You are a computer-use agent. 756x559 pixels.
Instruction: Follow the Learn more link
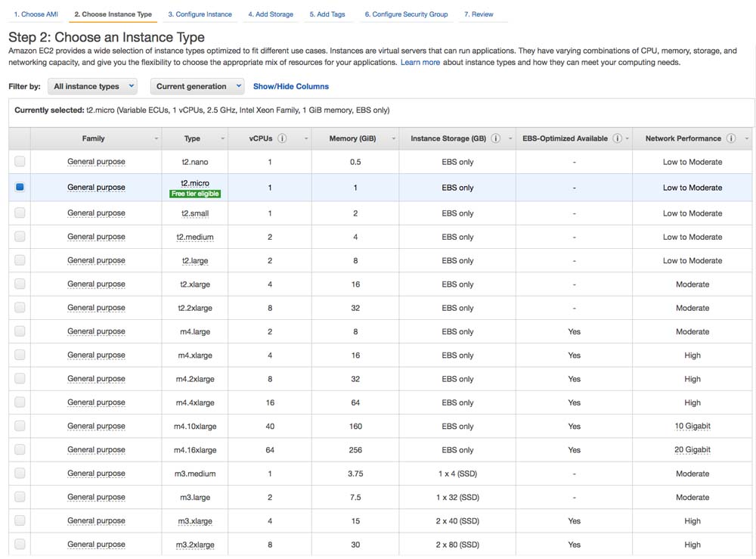(420, 62)
